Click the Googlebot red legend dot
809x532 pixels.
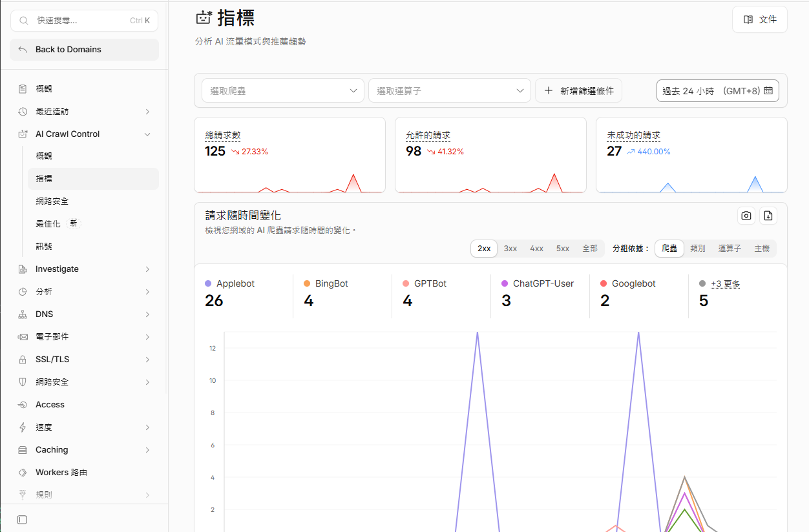604,283
